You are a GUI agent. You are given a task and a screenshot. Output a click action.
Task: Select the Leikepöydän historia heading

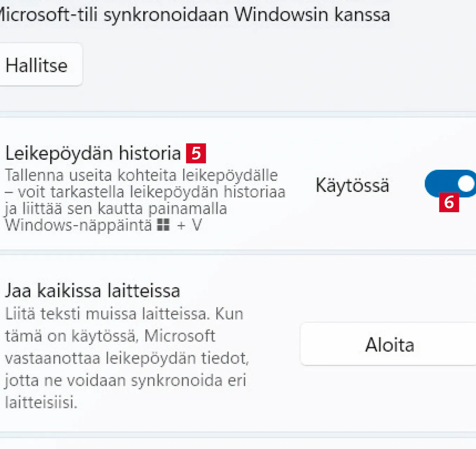93,153
